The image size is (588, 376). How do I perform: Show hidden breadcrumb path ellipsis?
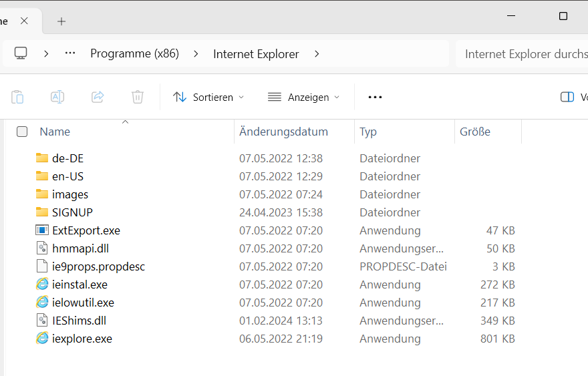tap(70, 53)
